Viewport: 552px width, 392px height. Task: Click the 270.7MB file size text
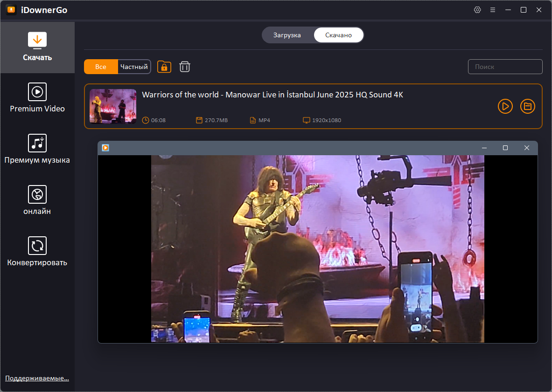216,120
